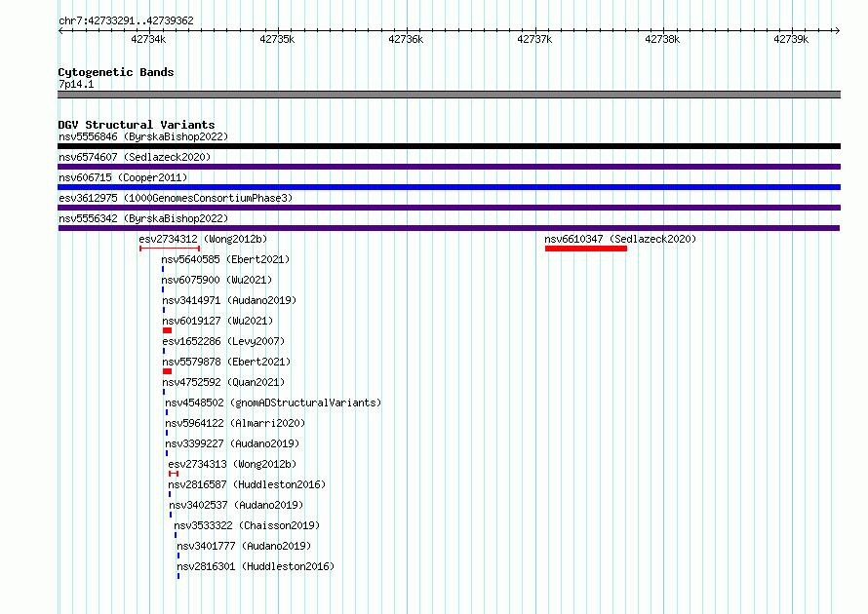
Task: Select the small red esv2734313 bracket glyph
Action: [174, 474]
